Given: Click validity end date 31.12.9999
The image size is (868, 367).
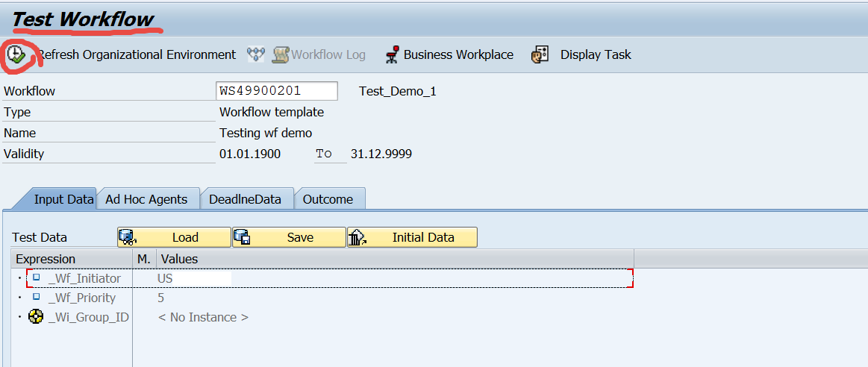Looking at the screenshot, I should 381,154.
